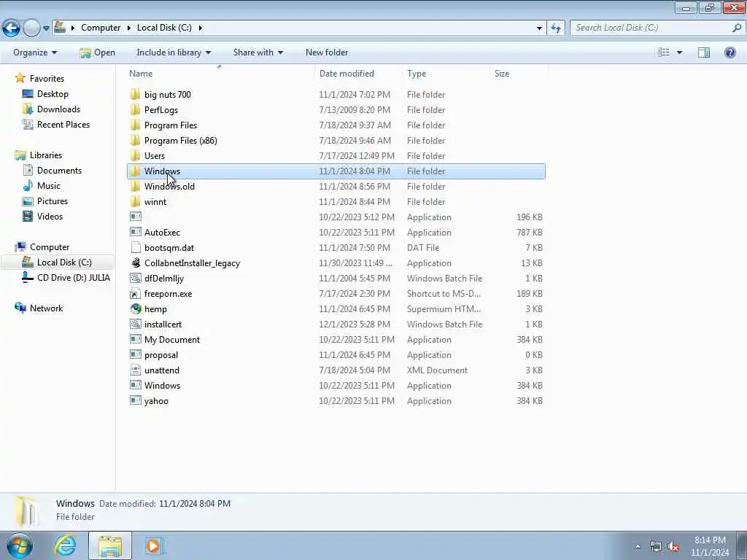Select the PerfLogs folder icon
The height and width of the screenshot is (560, 747).
coord(135,109)
